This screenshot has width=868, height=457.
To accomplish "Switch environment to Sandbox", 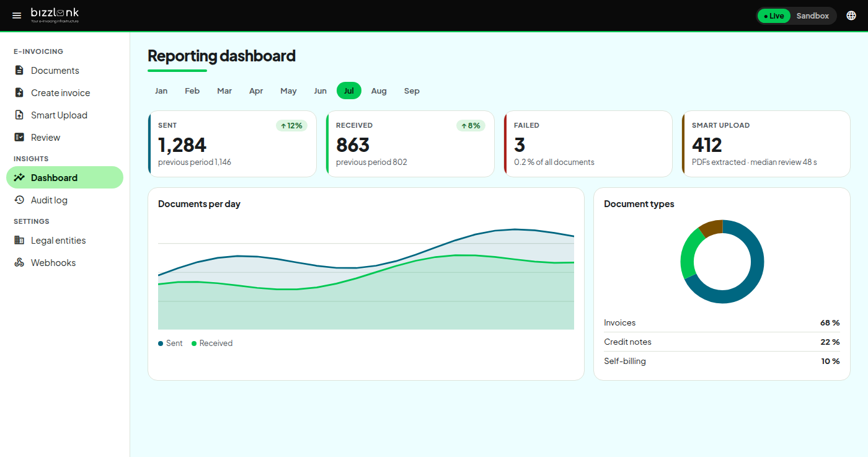I will (812, 16).
